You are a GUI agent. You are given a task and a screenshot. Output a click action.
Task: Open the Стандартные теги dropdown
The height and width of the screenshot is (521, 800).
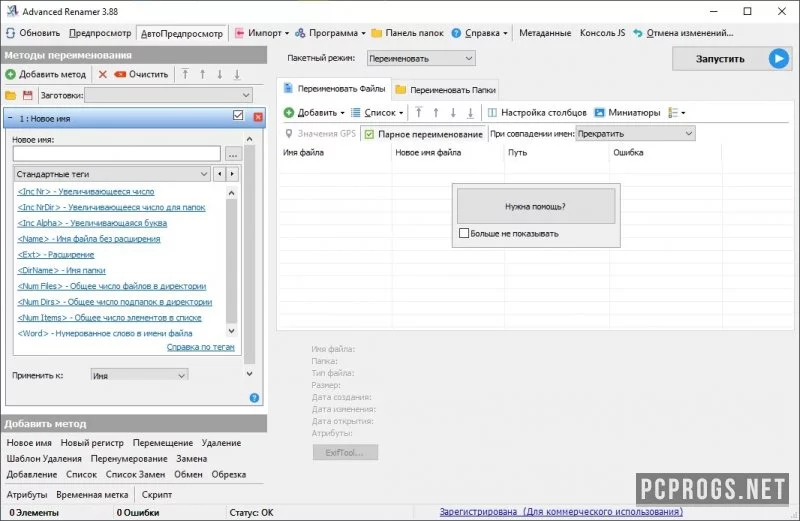(x=112, y=174)
